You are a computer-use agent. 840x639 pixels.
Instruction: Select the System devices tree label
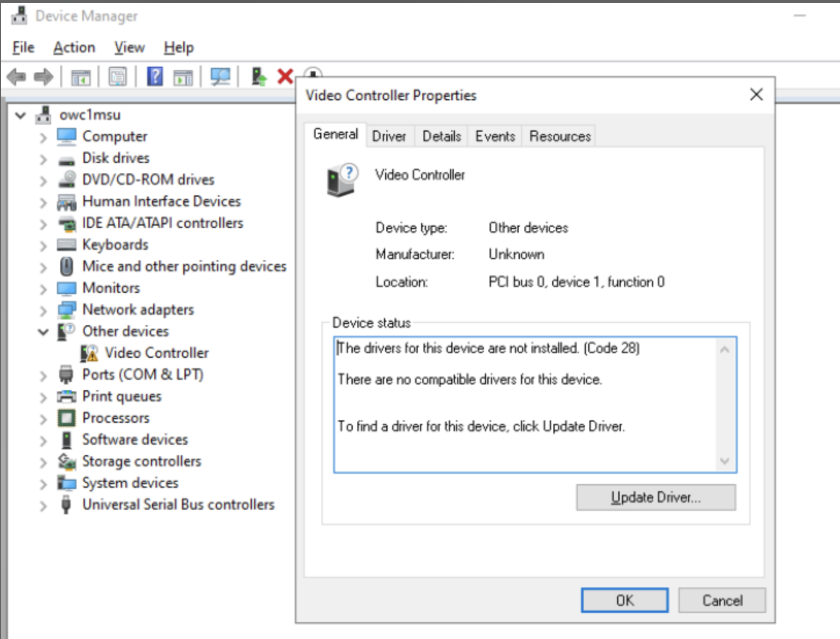(x=130, y=482)
